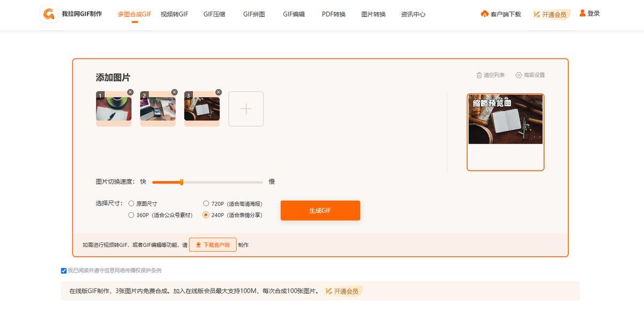
Task: Open 高级设置 gear settings
Action: 518,75
